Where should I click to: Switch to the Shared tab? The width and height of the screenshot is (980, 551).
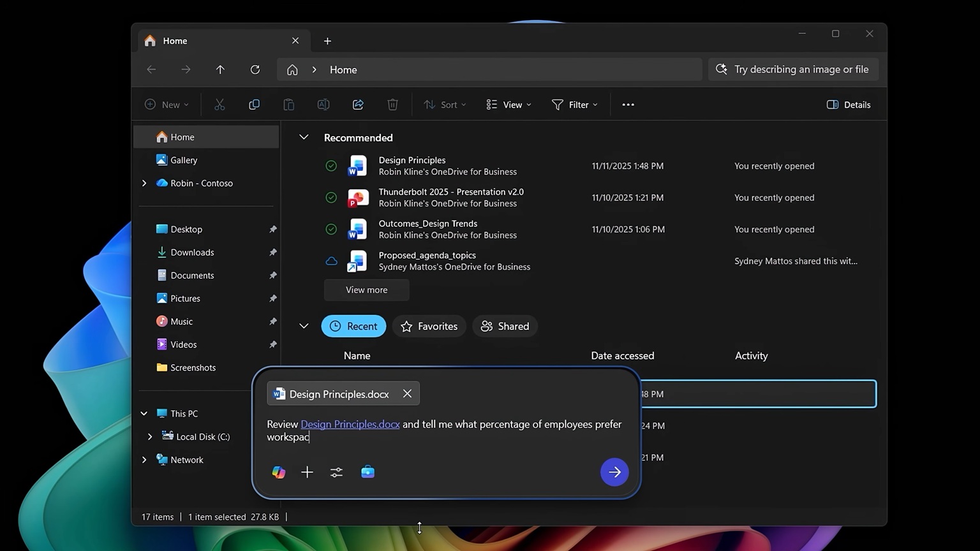coord(505,326)
